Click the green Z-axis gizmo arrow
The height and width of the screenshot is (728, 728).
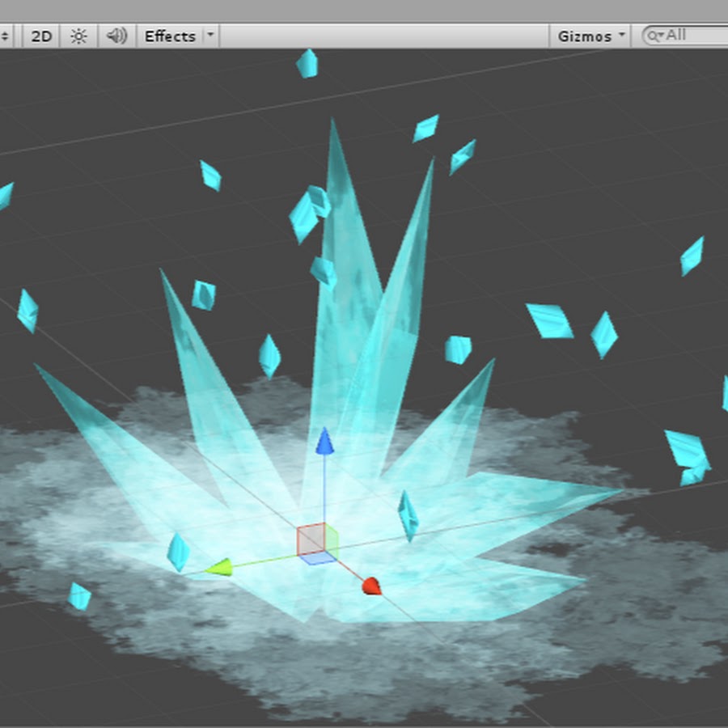coord(218,567)
